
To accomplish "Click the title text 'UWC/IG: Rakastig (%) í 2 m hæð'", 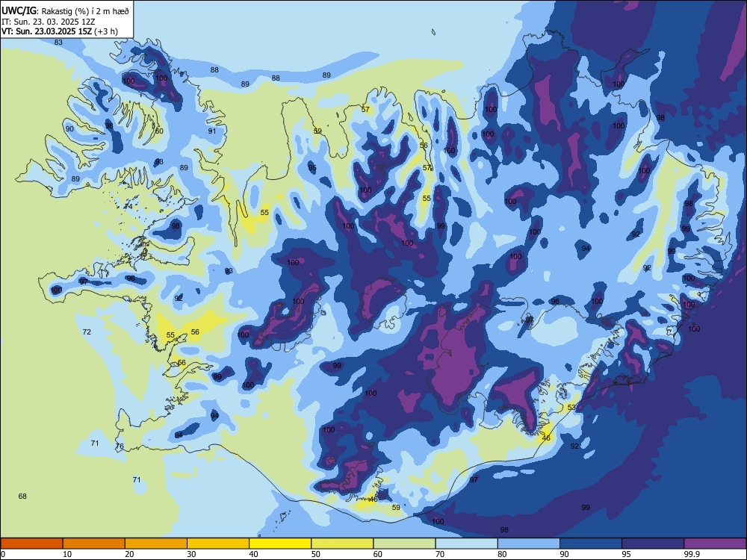I will (x=65, y=11).
